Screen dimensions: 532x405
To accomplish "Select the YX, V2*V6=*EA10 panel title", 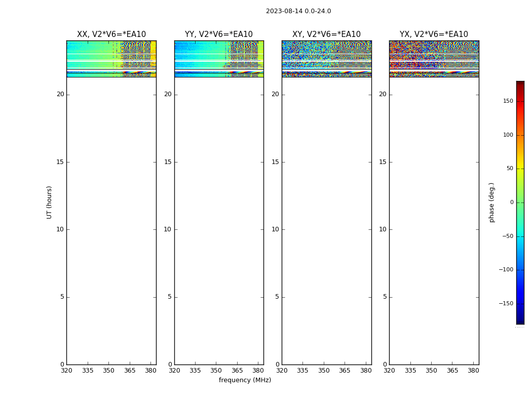I will pos(434,34).
